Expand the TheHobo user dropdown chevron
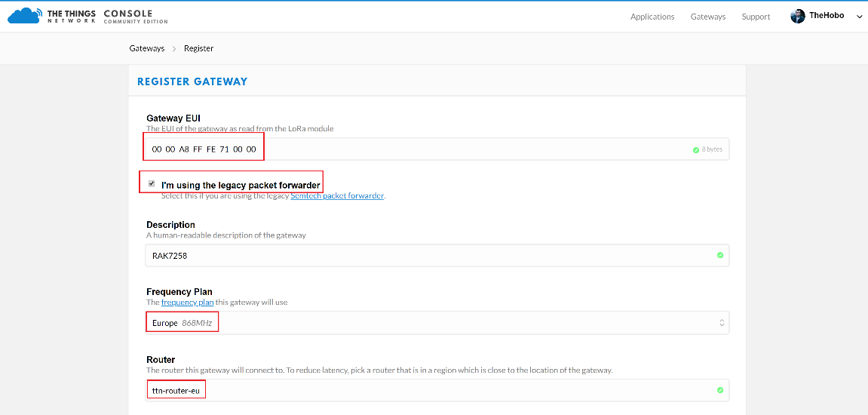Viewport: 868px width, 415px height. tap(859, 17)
